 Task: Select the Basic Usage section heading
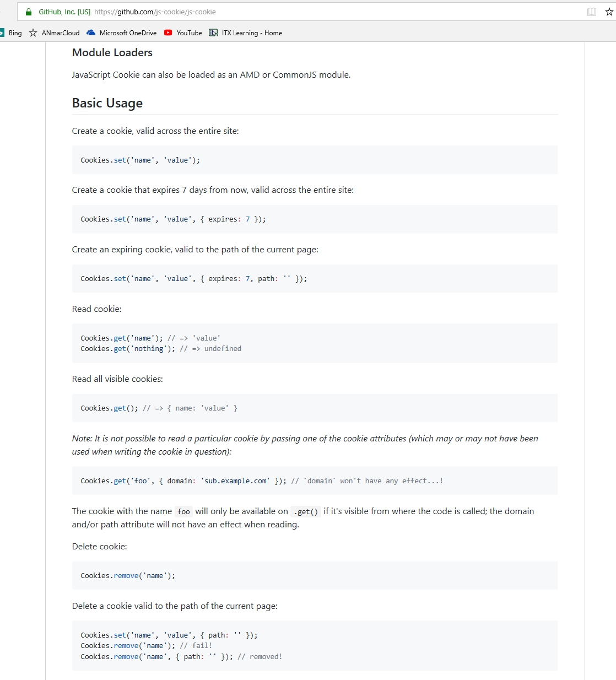click(107, 103)
